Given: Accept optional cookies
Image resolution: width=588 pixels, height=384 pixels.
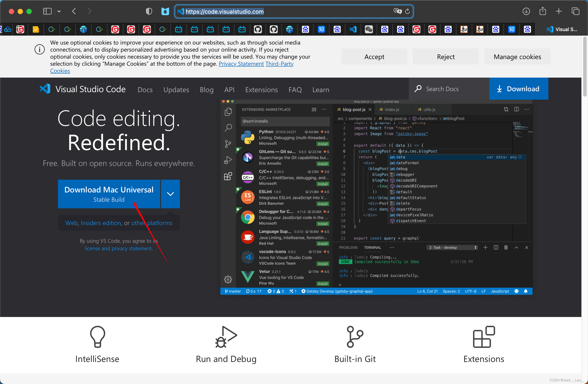Looking at the screenshot, I should (x=374, y=57).
